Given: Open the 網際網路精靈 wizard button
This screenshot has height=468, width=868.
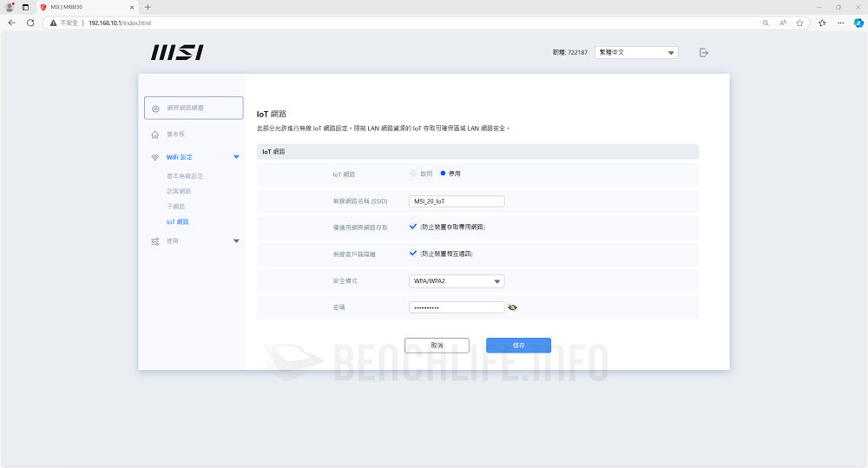Looking at the screenshot, I should click(194, 108).
